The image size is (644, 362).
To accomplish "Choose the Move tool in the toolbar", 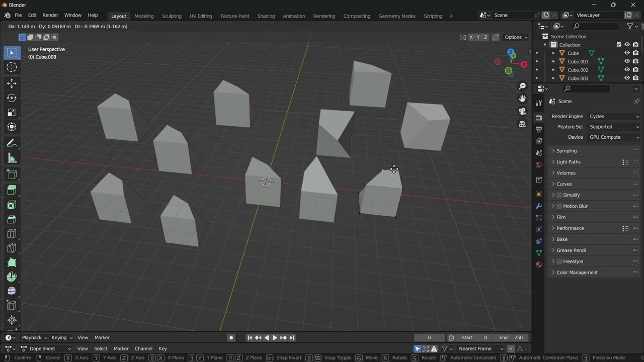I will (x=12, y=83).
